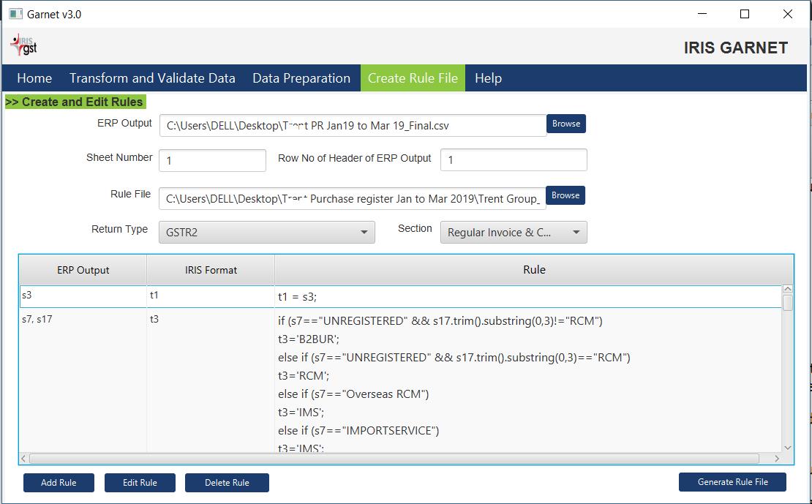Screen dimensions: 812x504
Task: Focus the ERP Output path field
Action: coord(353,126)
